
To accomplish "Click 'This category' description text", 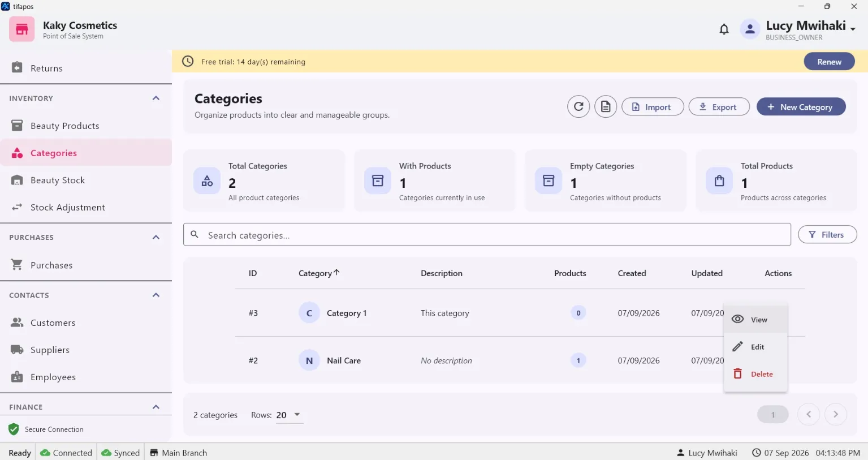I will tap(444, 313).
